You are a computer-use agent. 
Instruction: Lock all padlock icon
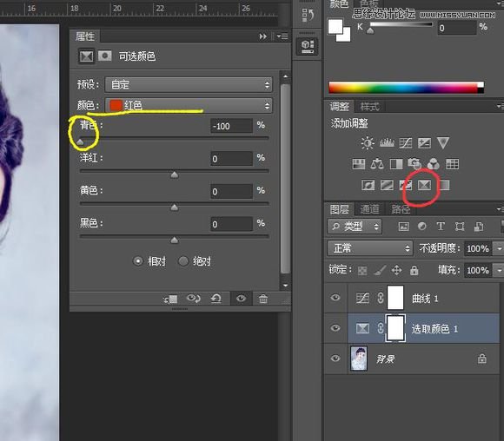[x=414, y=270]
